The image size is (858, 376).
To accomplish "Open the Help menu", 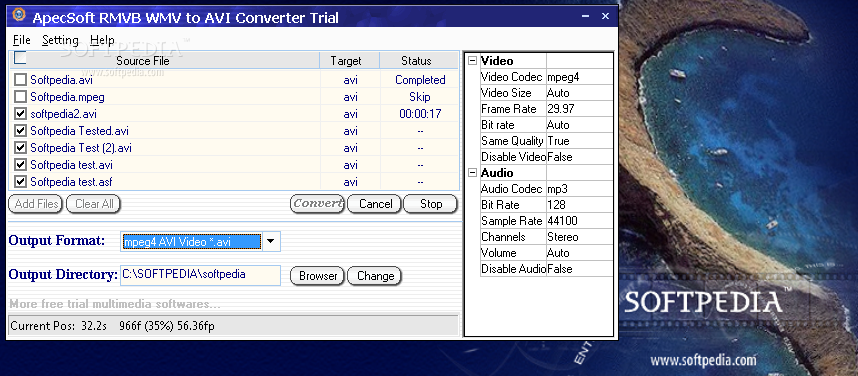I will (x=102, y=40).
